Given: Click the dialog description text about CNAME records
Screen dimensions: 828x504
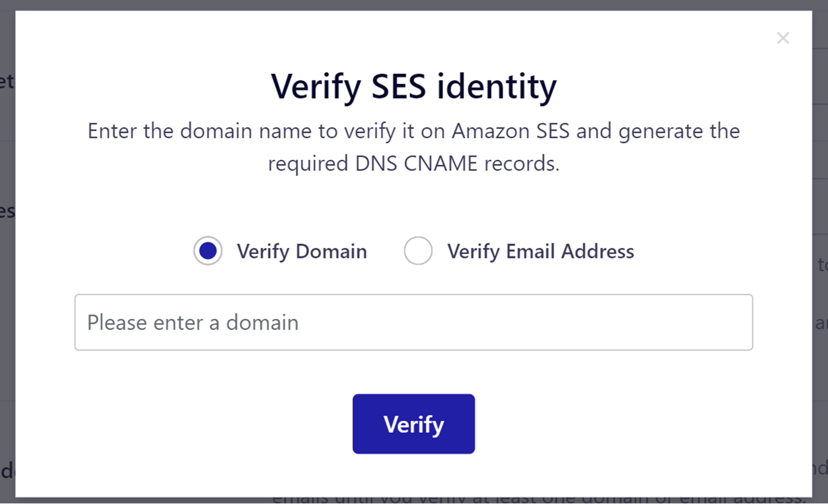Looking at the screenshot, I should (413, 147).
